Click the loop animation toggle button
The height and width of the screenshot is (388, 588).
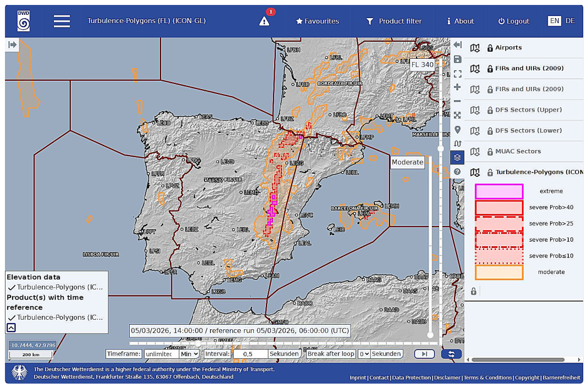[451, 354]
